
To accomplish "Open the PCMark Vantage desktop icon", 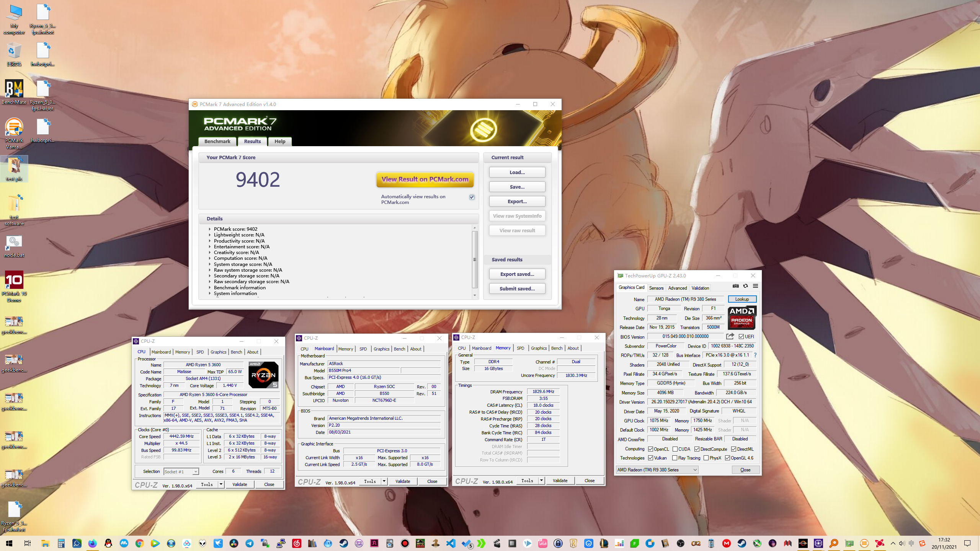I will pyautogui.click(x=14, y=133).
